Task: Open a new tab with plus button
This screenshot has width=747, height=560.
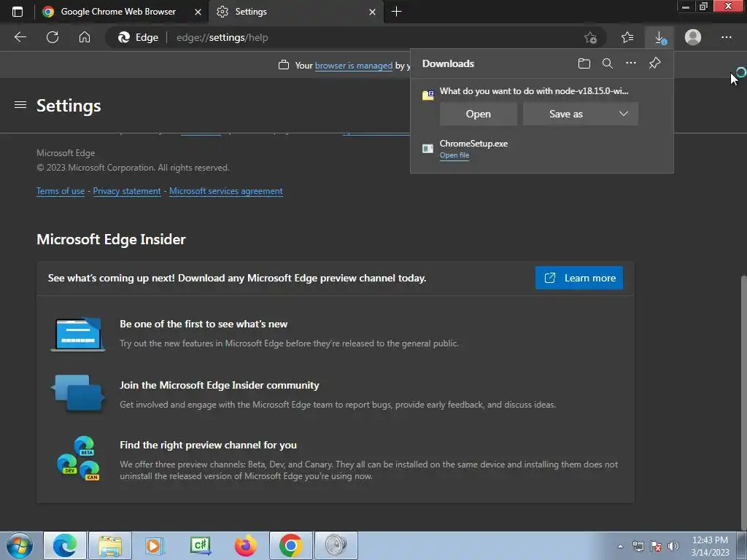Action: coord(396,12)
